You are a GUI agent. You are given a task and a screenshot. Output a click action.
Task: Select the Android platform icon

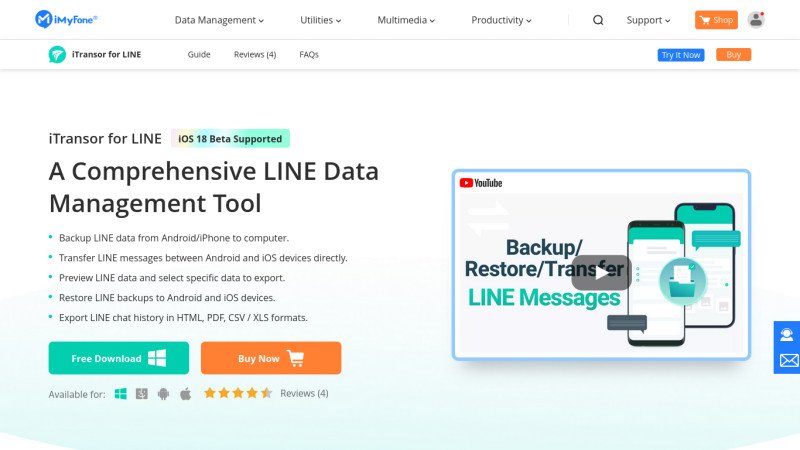tap(163, 393)
